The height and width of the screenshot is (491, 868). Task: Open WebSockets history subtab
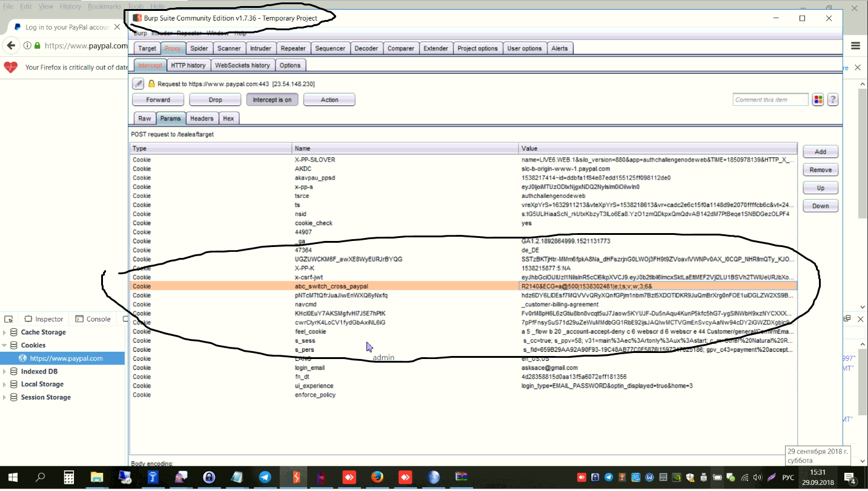coord(242,65)
